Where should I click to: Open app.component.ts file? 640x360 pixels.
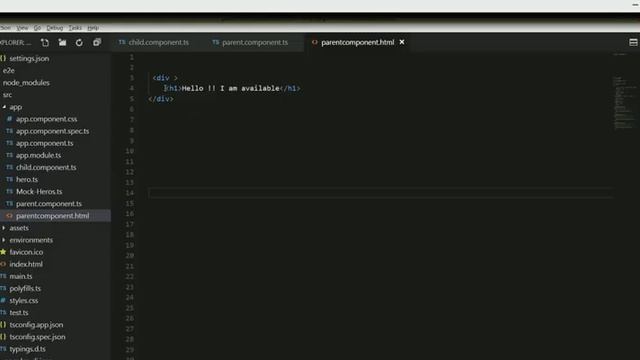44,143
